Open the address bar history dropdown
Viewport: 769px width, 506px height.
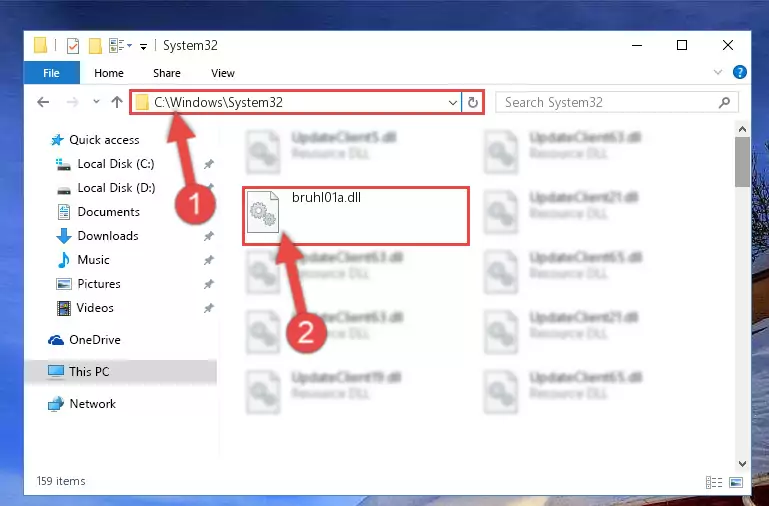(x=452, y=102)
